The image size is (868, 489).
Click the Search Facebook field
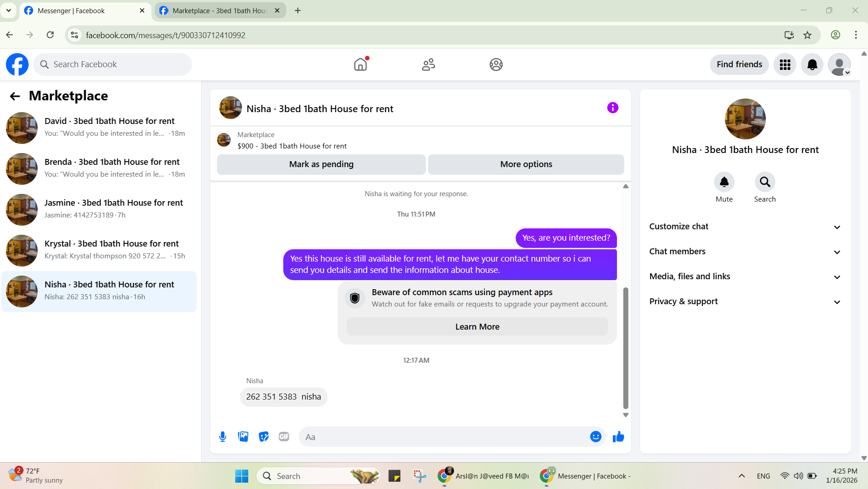(x=113, y=64)
